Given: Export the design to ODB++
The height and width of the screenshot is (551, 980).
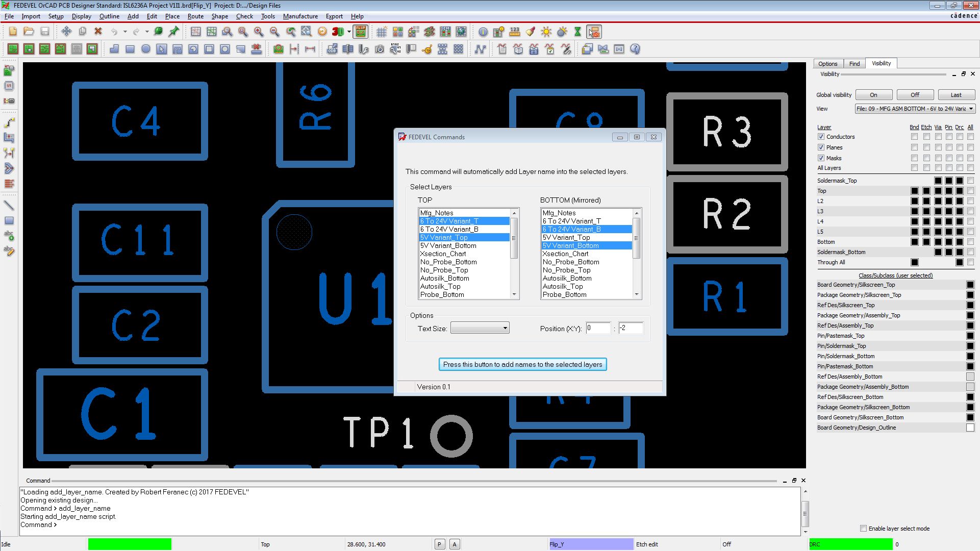Looking at the screenshot, I should point(332,49).
